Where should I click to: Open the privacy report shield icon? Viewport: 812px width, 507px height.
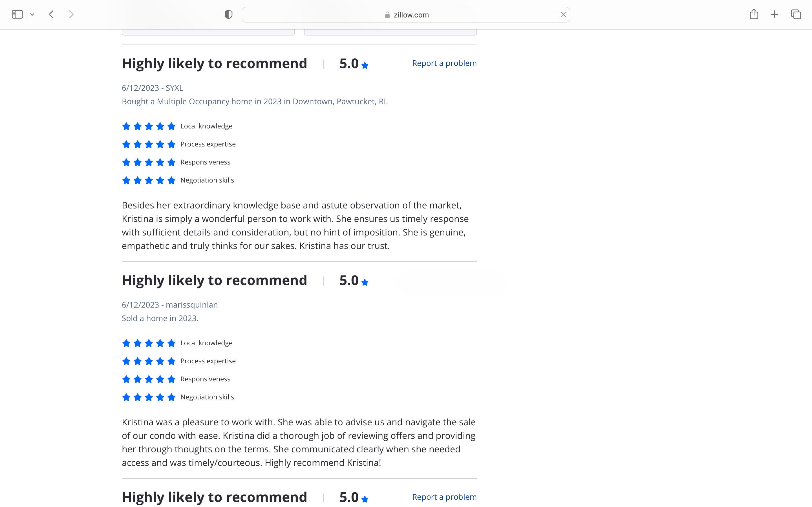click(228, 14)
